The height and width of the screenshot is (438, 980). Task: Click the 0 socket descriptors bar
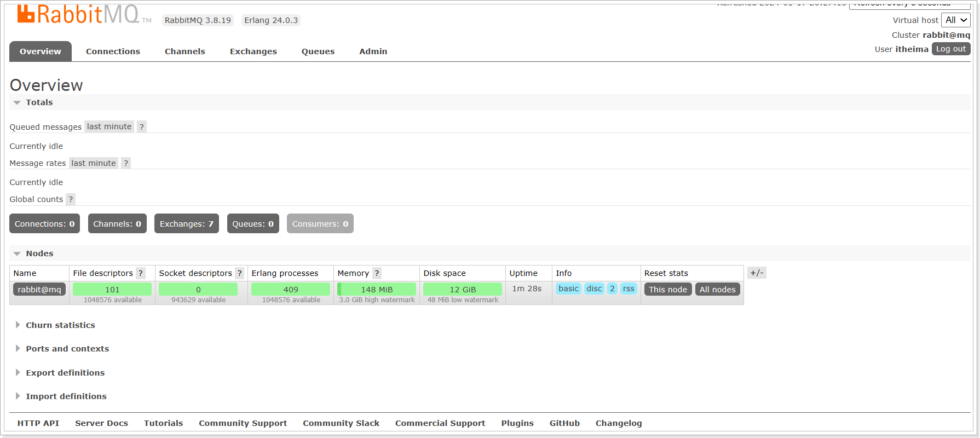pyautogui.click(x=198, y=289)
